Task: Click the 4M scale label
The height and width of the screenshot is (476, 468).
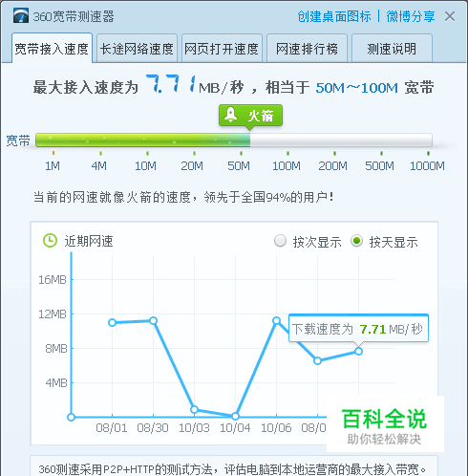Action: 99,166
